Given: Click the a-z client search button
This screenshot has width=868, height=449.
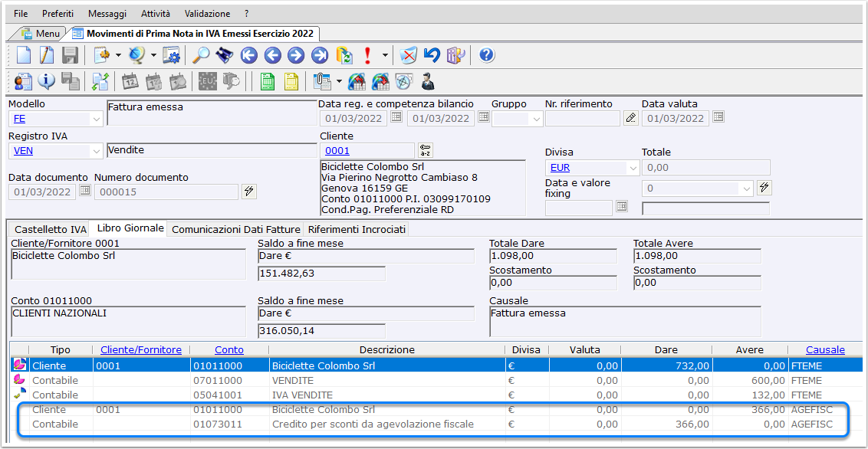Looking at the screenshot, I should click(x=425, y=150).
